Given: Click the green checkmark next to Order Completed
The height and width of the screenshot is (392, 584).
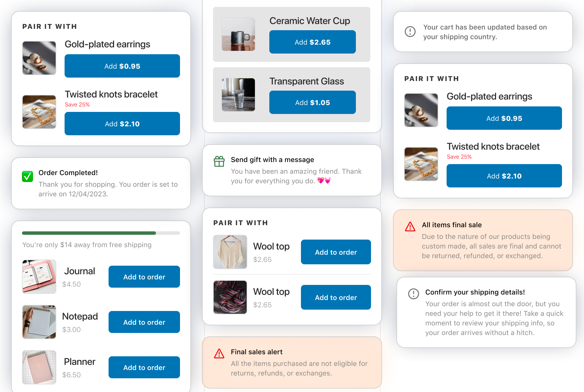Looking at the screenshot, I should tap(27, 176).
